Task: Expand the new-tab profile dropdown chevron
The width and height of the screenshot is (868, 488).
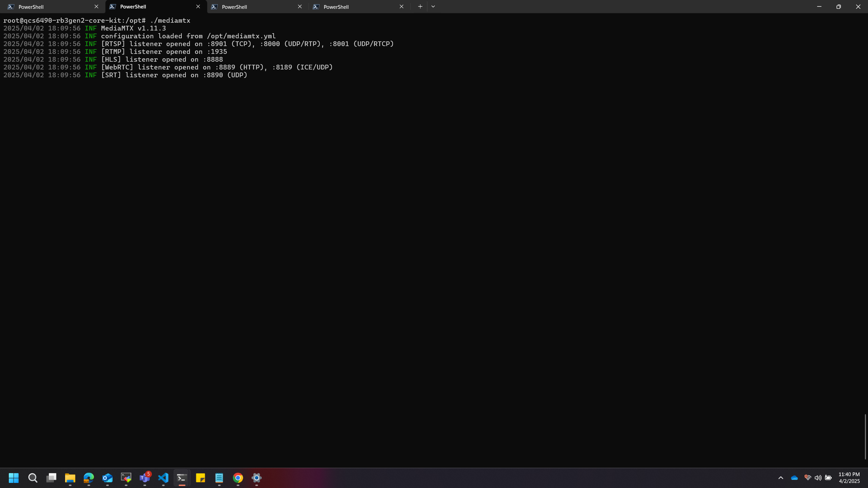Action: pos(433,6)
